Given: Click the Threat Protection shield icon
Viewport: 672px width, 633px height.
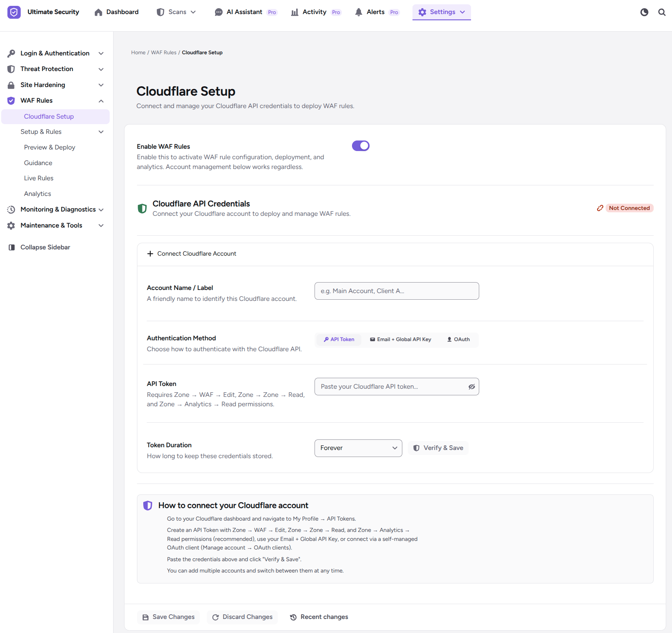Looking at the screenshot, I should [x=11, y=69].
